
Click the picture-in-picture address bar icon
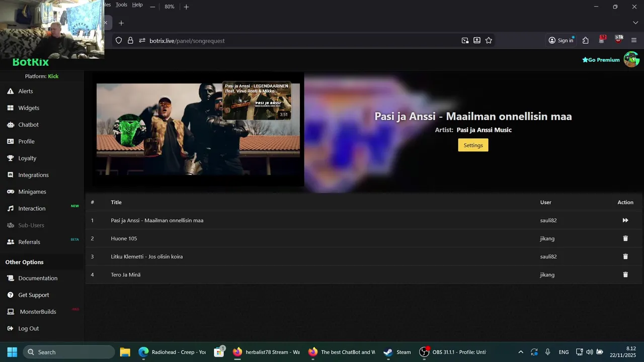465,40
